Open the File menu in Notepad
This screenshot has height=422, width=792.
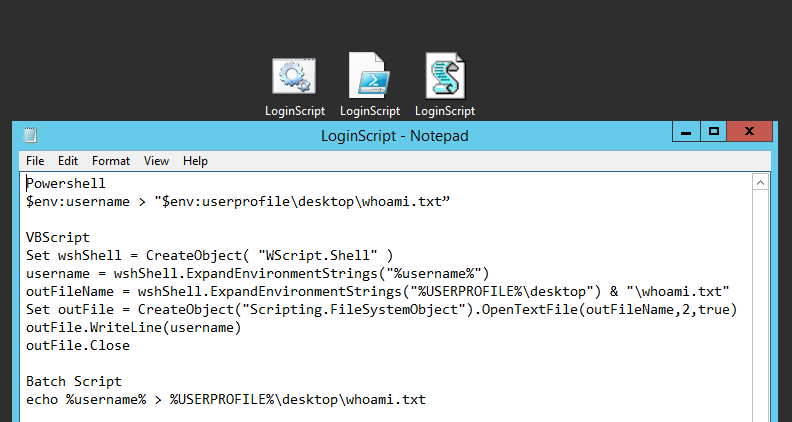(x=35, y=161)
